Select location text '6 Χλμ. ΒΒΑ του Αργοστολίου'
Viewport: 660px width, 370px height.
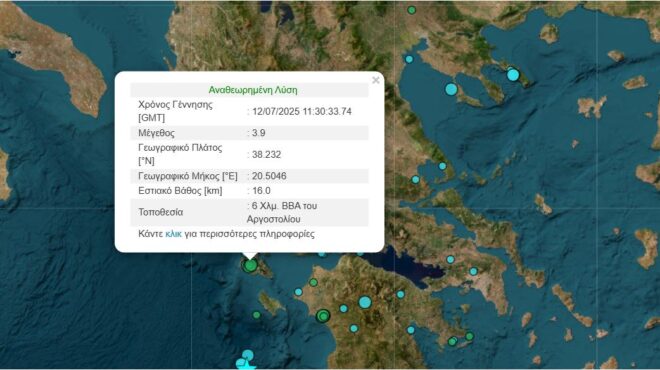click(x=282, y=213)
